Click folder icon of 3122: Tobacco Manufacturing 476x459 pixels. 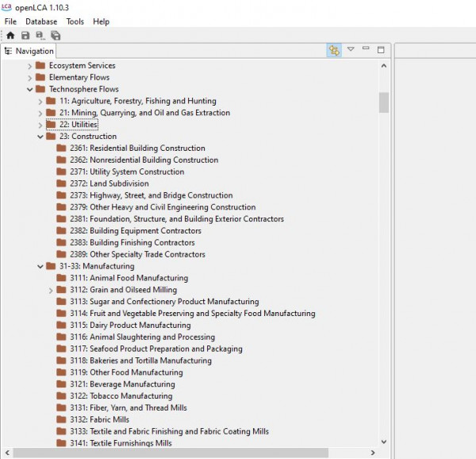coord(61,395)
